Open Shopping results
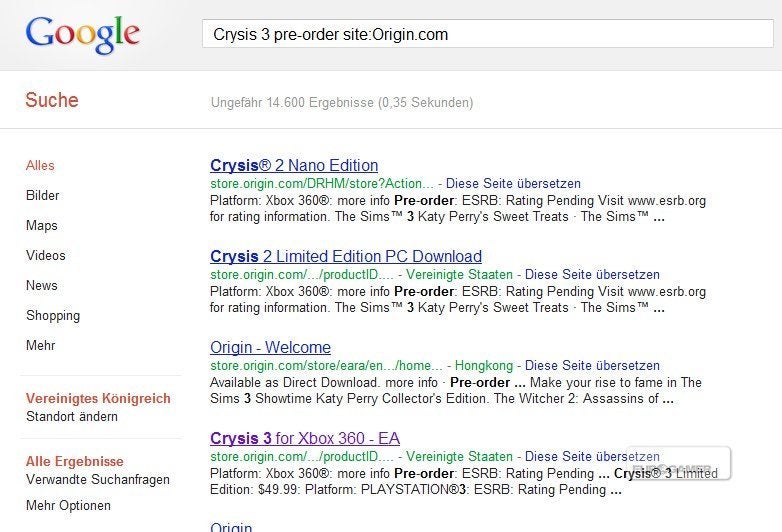The image size is (782, 532). point(53,316)
